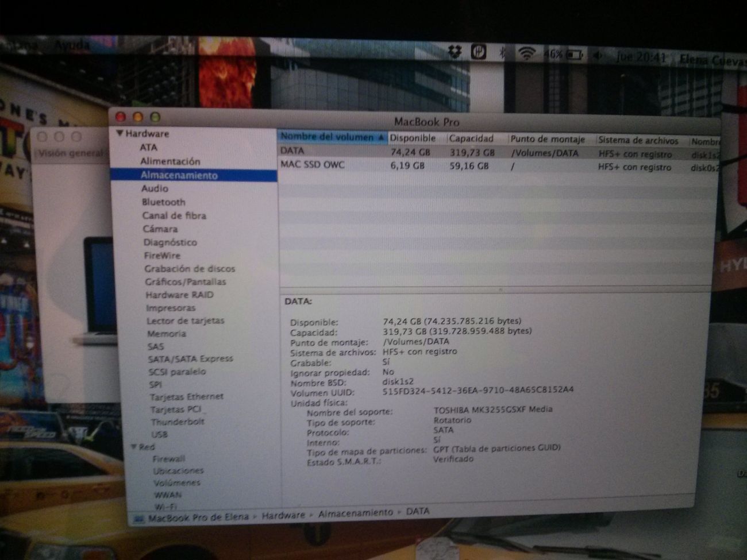Select Lector de tarjetas item

[186, 320]
